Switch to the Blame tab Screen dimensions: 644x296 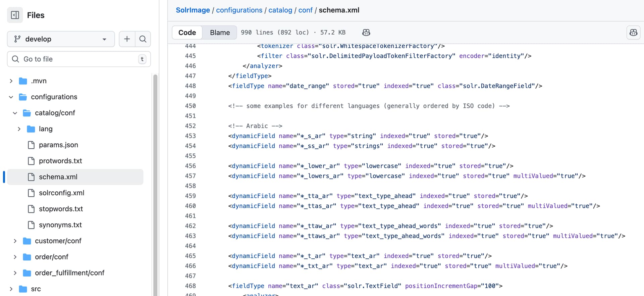[x=220, y=33]
